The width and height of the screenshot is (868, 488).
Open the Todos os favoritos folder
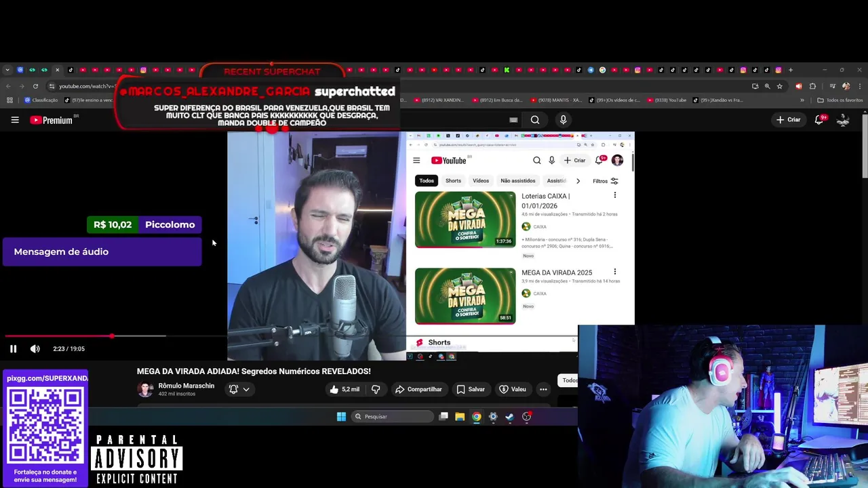point(840,100)
